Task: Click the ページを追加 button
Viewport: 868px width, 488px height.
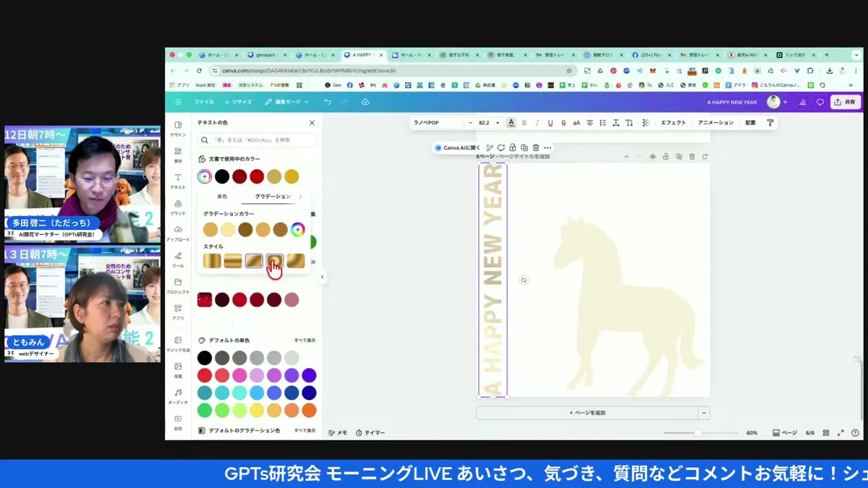Action: click(587, 413)
